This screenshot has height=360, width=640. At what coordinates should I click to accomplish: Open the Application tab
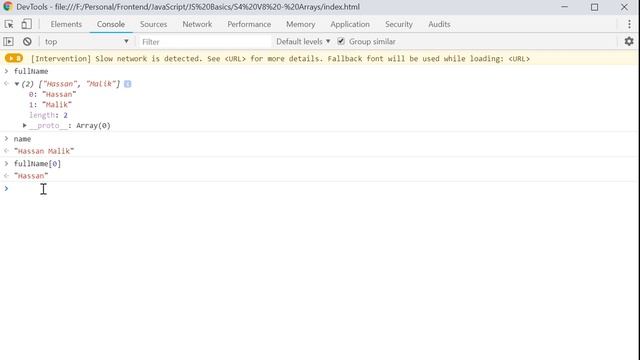pos(350,24)
